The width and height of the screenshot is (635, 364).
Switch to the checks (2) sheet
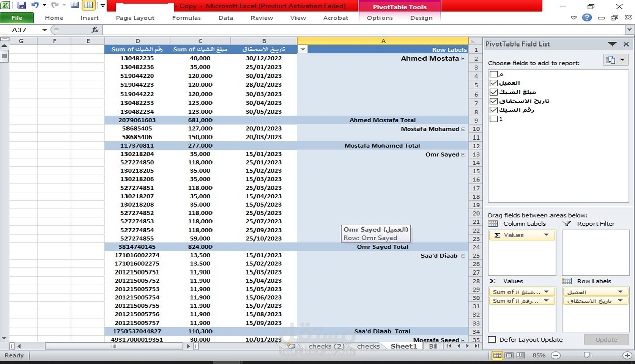pyautogui.click(x=326, y=346)
